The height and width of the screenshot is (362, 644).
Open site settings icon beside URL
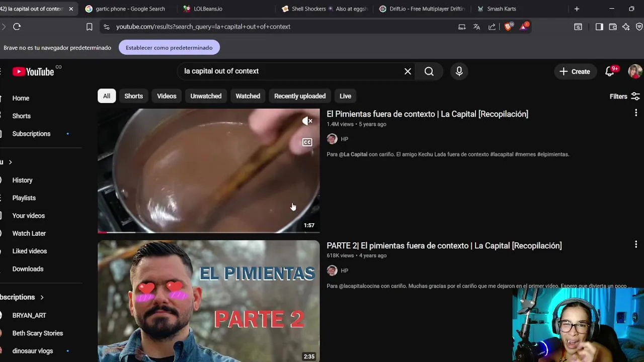click(x=106, y=27)
